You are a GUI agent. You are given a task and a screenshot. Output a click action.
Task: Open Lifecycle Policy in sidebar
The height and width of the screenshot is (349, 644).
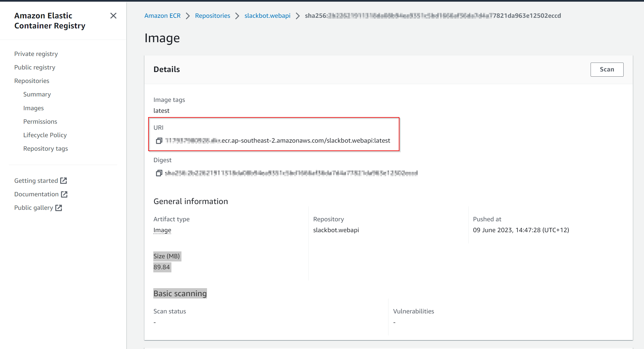[45, 135]
